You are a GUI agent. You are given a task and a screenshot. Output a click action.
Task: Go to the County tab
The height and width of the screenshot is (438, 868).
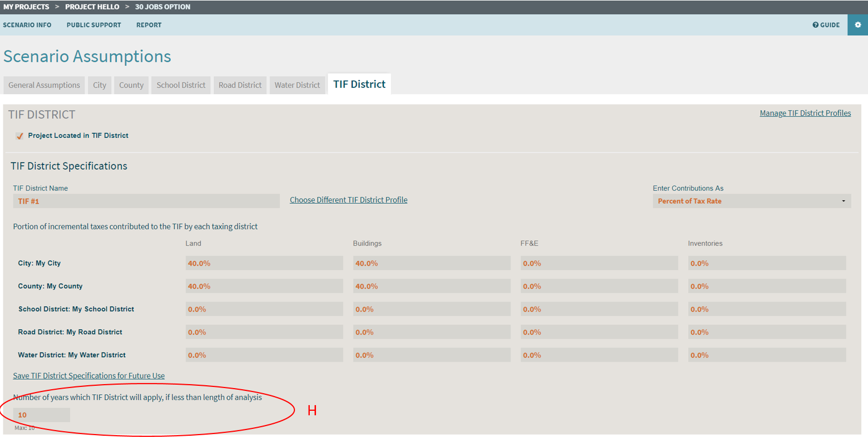click(131, 85)
